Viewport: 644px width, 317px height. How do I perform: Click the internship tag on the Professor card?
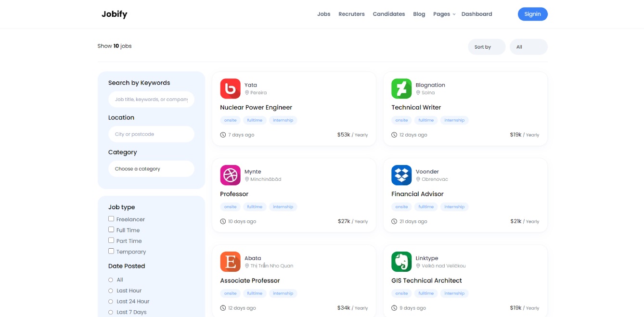[283, 207]
